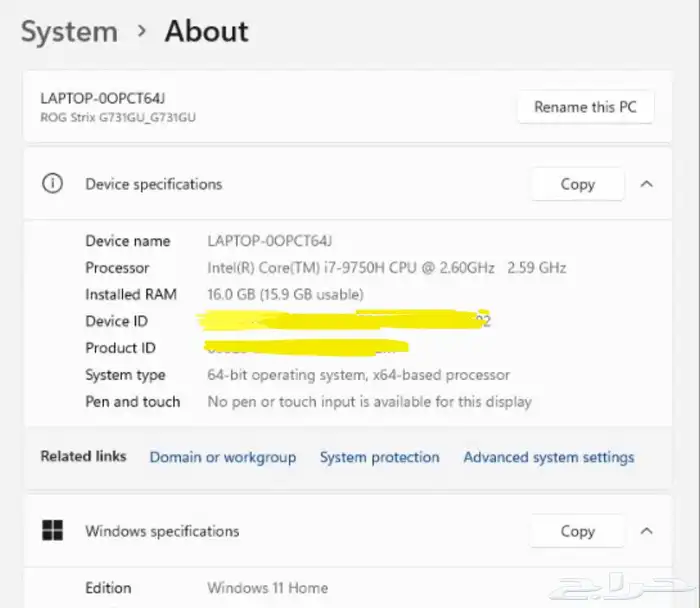Select Windows 11 Home edition value
Viewport: 700px width, 608px height.
point(267,588)
